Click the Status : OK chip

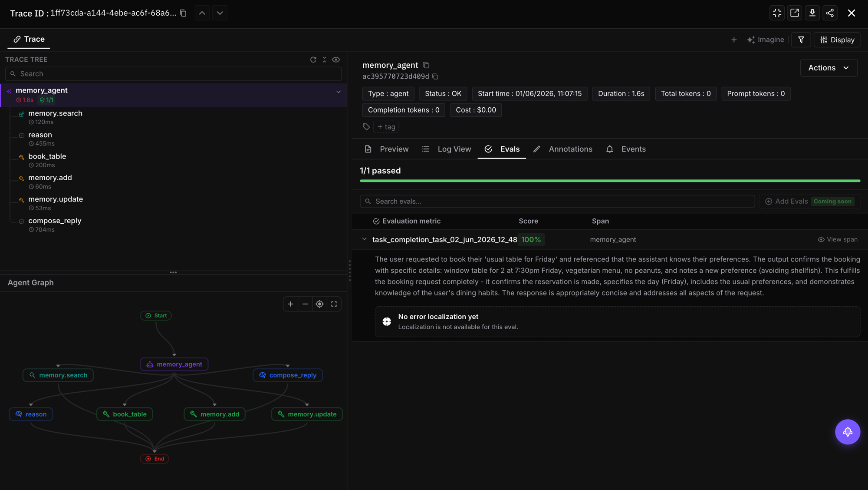click(443, 94)
